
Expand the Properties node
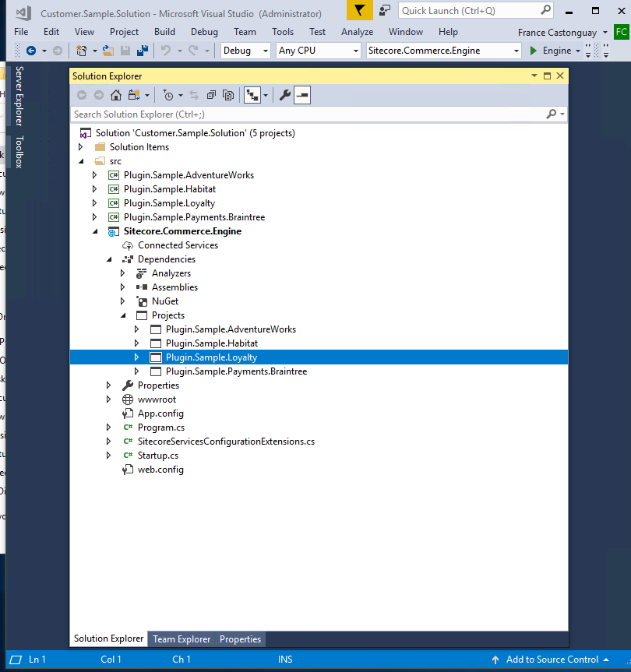[108, 385]
